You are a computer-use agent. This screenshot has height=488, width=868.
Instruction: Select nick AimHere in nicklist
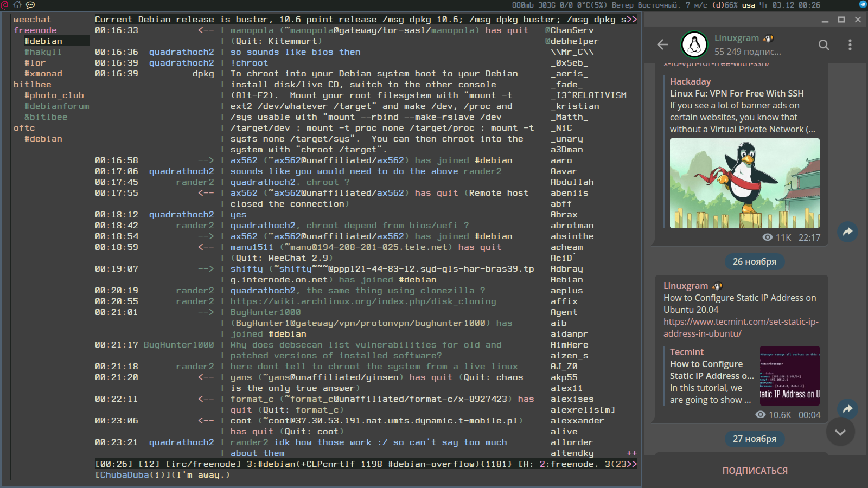569,345
